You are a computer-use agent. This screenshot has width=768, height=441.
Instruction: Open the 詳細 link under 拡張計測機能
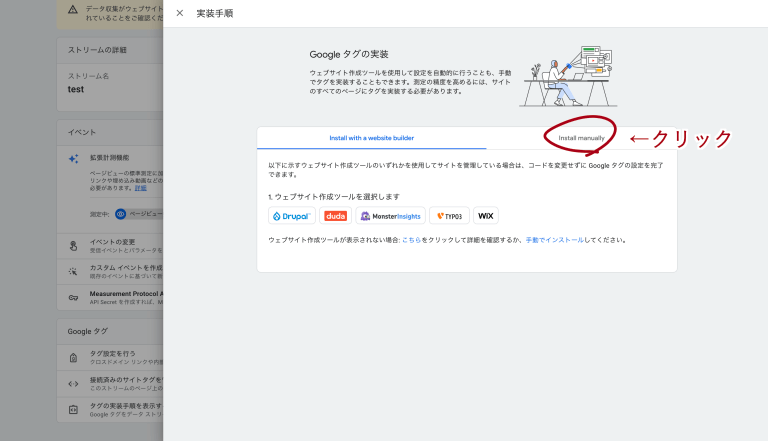[x=141, y=188]
